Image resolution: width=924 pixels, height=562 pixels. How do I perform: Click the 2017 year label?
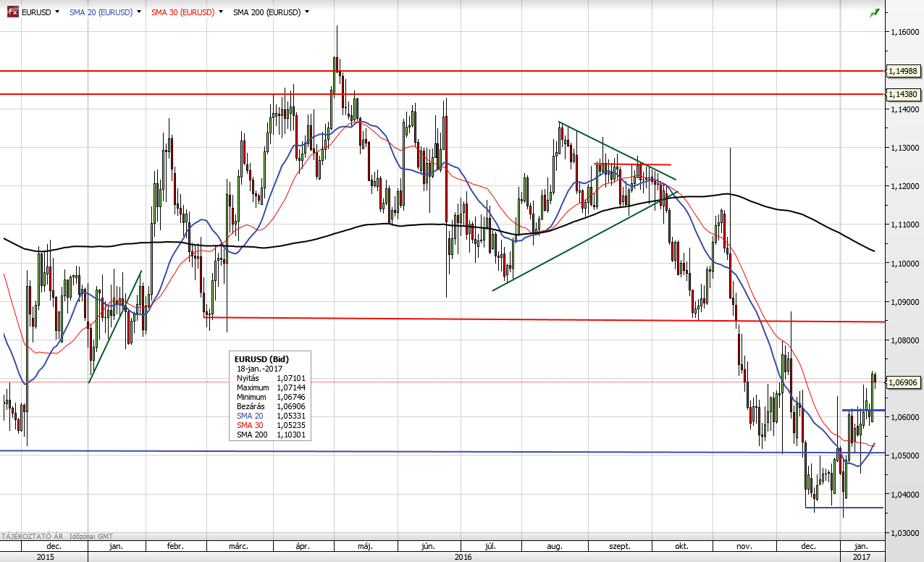[x=861, y=557]
